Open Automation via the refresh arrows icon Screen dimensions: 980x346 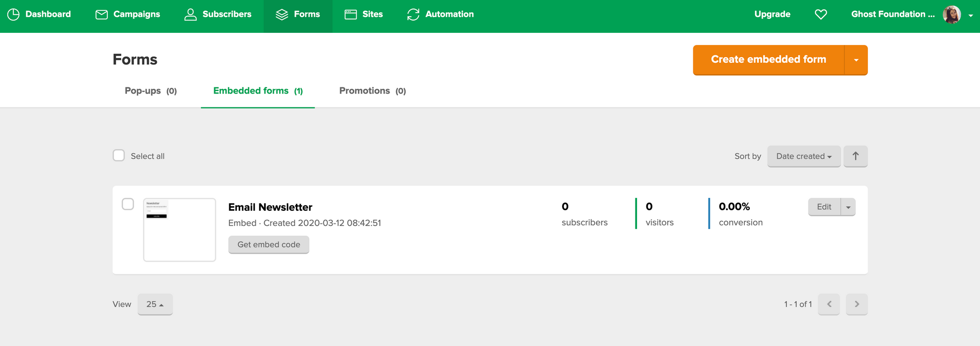coord(413,15)
